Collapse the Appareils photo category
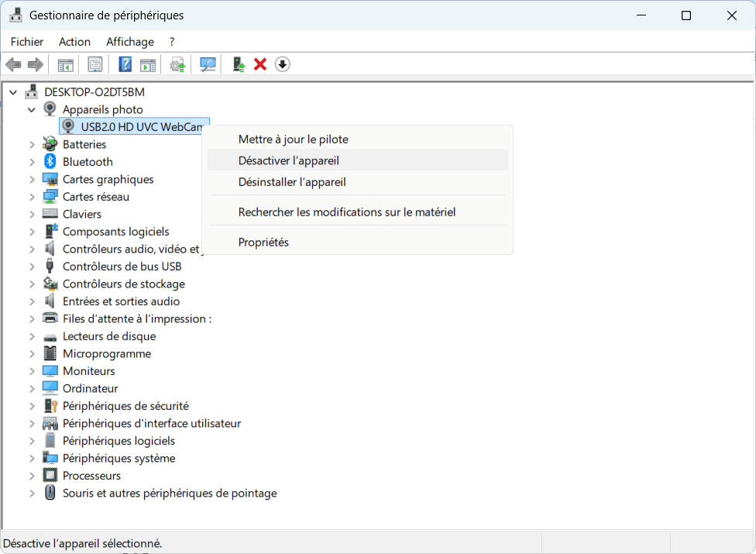 (31, 109)
